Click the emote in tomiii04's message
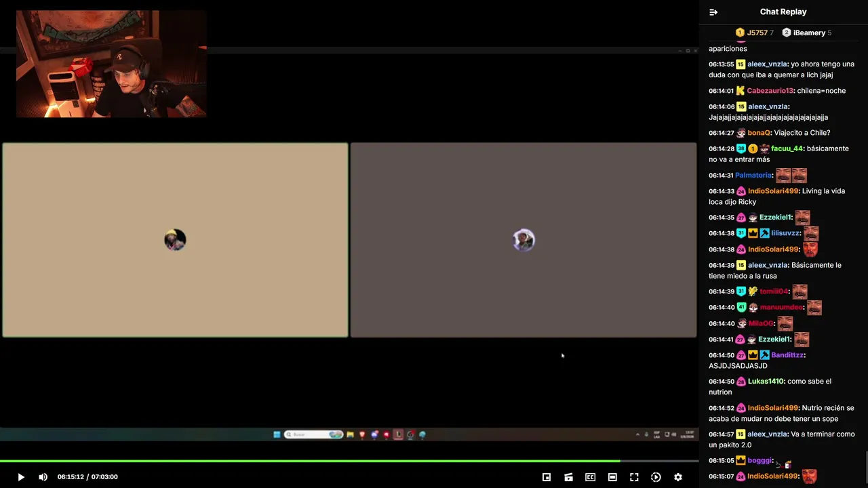The width and height of the screenshot is (868, 488). click(800, 291)
